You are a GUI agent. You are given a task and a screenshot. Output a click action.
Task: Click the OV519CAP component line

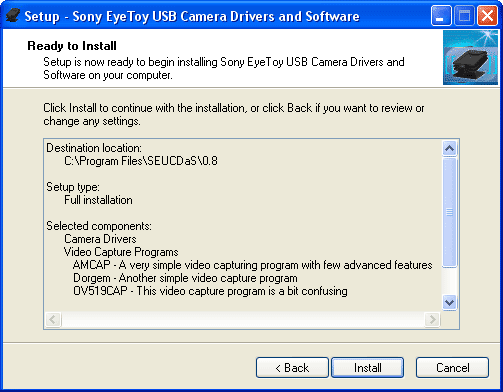[210, 291]
